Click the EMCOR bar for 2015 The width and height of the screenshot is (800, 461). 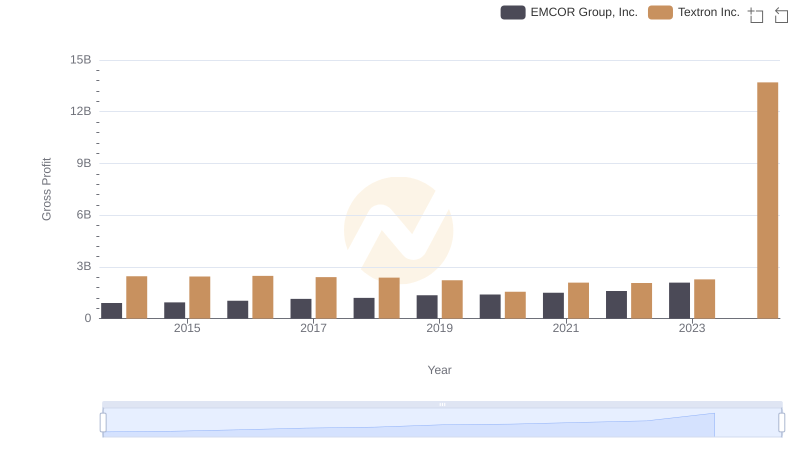point(174,311)
